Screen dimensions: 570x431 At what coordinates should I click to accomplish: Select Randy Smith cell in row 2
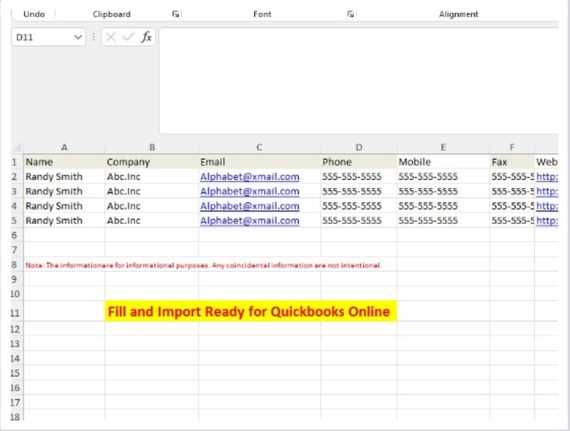pyautogui.click(x=64, y=177)
